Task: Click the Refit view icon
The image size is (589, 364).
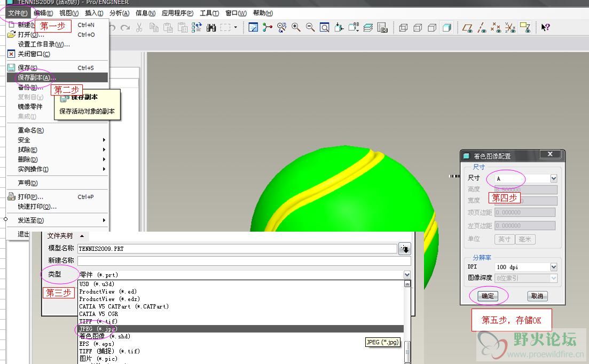Action: point(324,28)
